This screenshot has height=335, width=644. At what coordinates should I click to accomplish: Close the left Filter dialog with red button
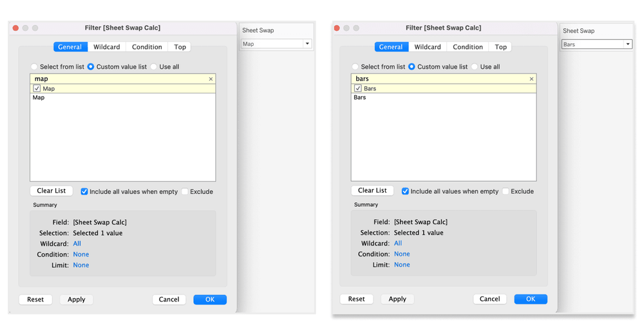(x=15, y=28)
